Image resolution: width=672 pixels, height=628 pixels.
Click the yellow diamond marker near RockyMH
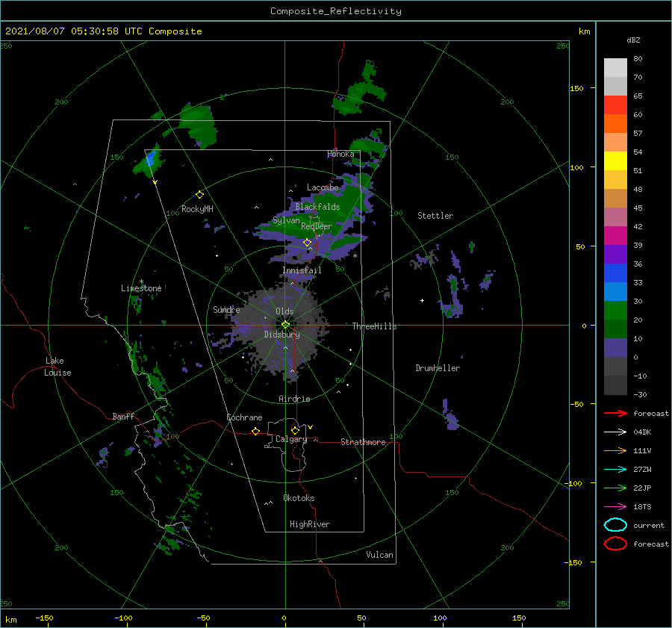click(x=199, y=195)
